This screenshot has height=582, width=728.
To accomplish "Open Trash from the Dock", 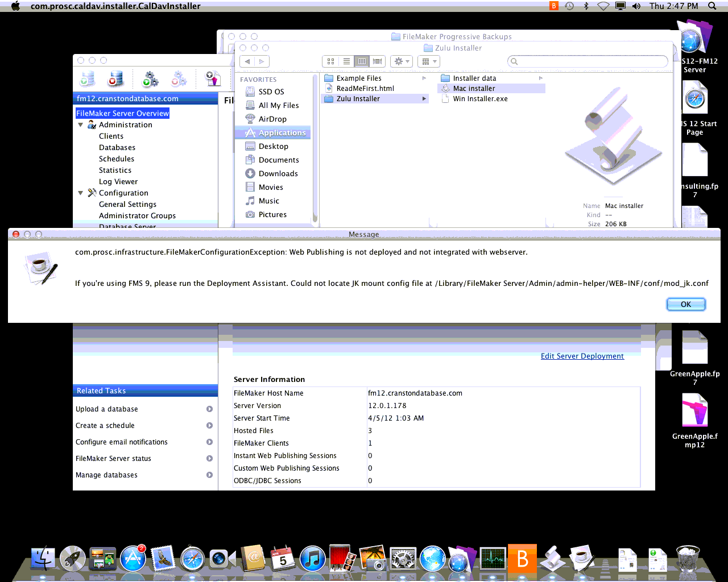I will point(688,559).
